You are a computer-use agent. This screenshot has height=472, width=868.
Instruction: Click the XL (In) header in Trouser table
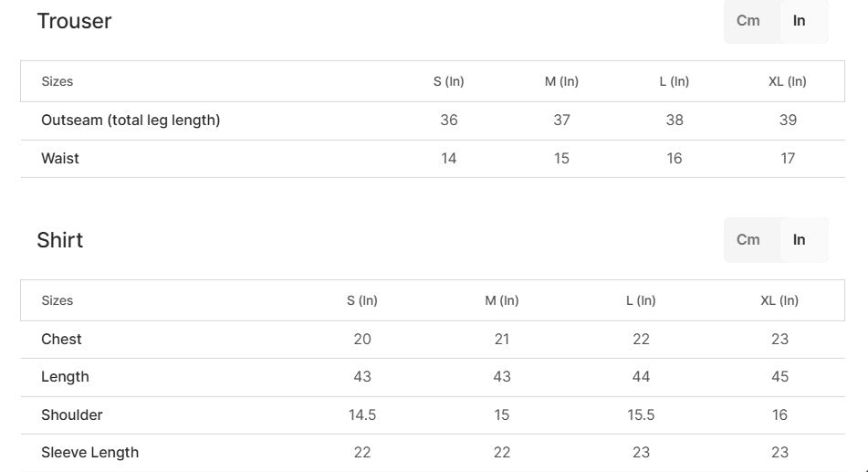tap(788, 81)
